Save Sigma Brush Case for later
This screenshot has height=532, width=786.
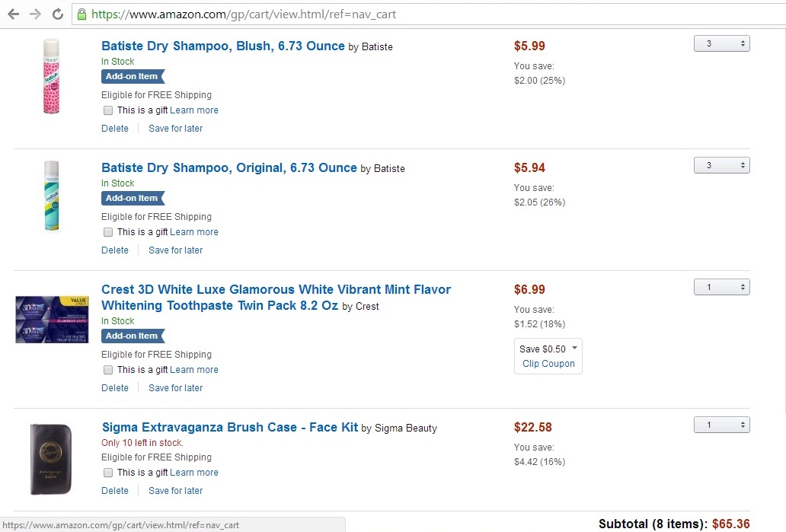[x=175, y=491]
